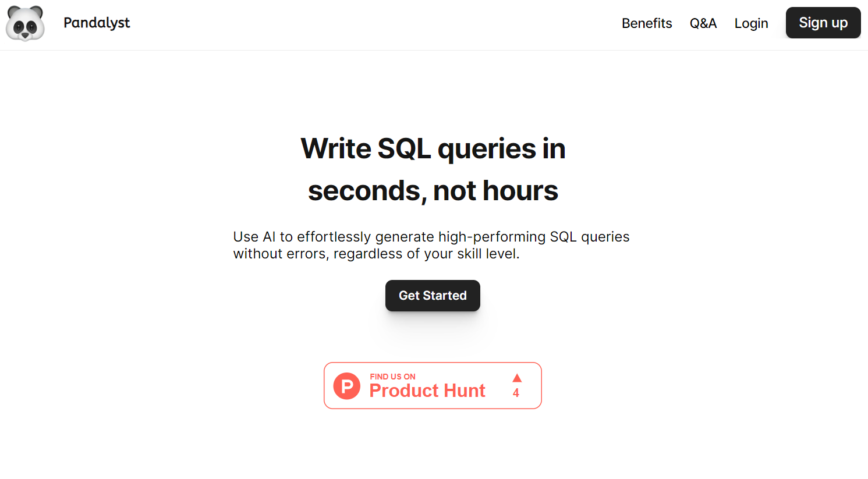The width and height of the screenshot is (868, 479).
Task: Open the Benefits section link
Action: tap(646, 23)
